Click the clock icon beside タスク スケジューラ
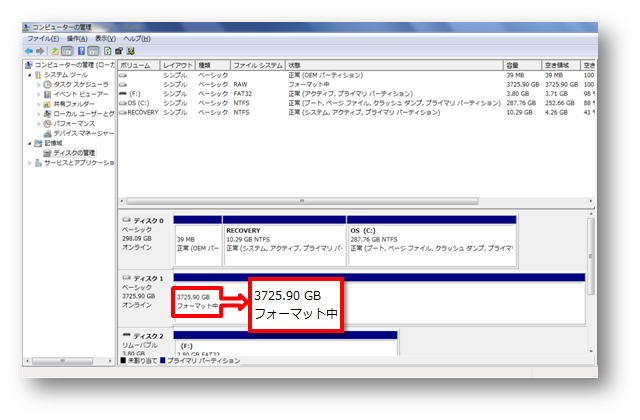Screen dimensions: 640x420 (x=47, y=84)
